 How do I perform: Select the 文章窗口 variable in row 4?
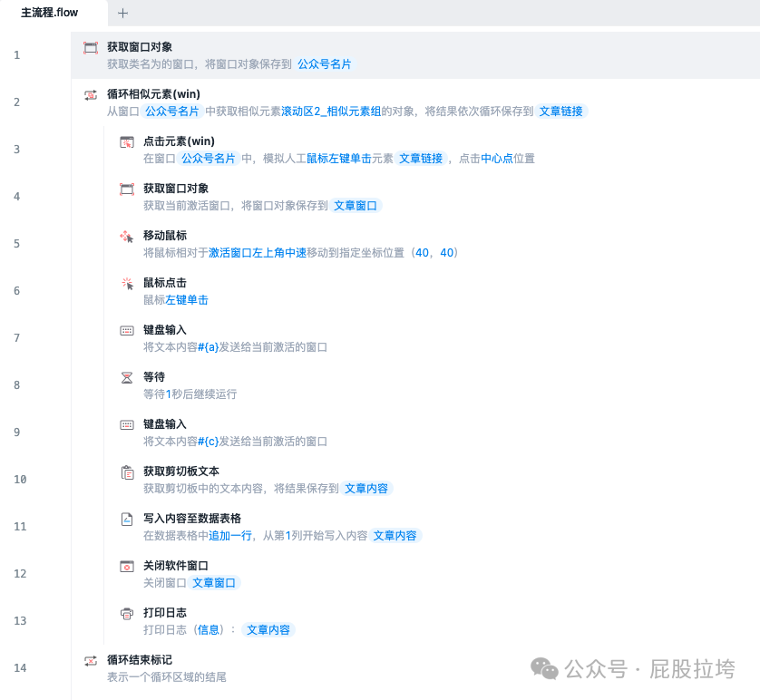[356, 206]
